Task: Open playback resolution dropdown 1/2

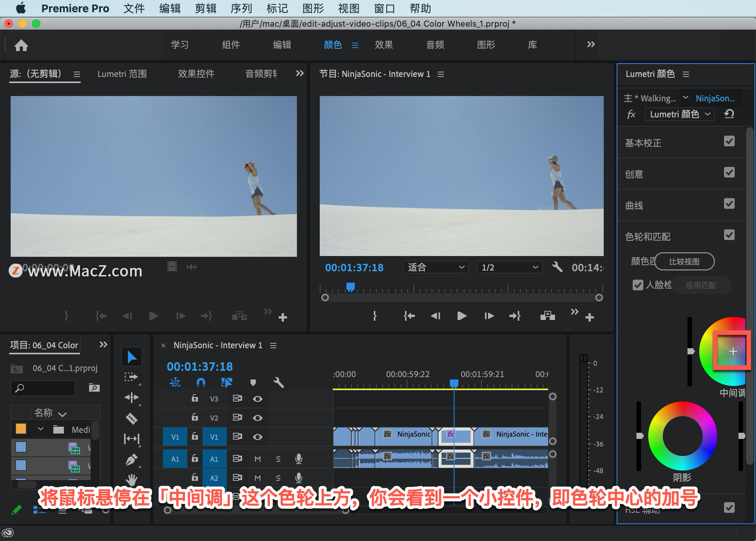Action: [x=510, y=267]
